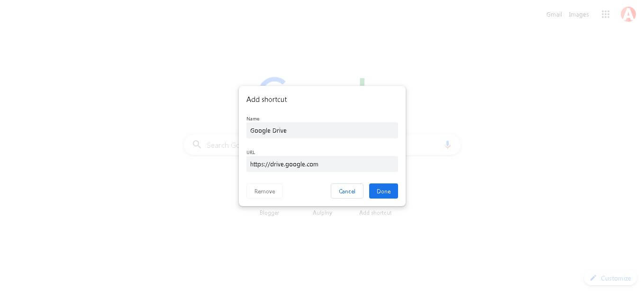This screenshot has width=644, height=291.
Task: Select the magnifying glass search icon
Action: [197, 145]
